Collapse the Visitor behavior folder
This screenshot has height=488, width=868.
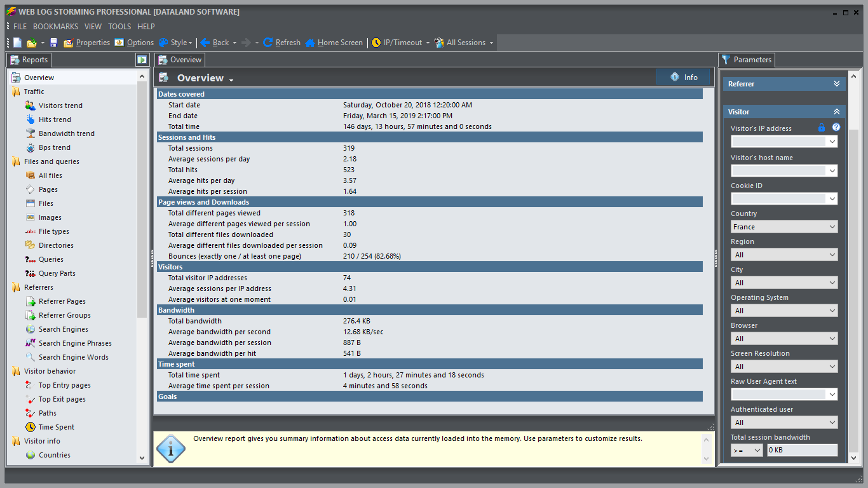[16, 371]
